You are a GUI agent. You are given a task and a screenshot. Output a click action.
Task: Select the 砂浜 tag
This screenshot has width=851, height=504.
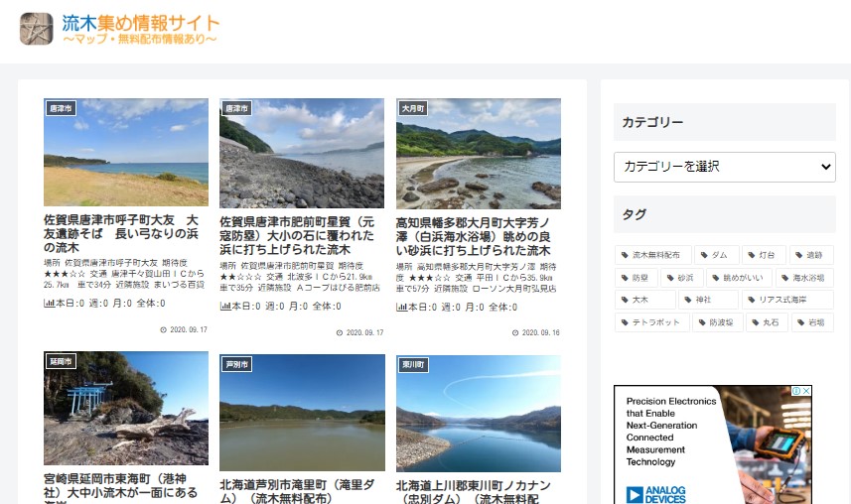(x=682, y=278)
